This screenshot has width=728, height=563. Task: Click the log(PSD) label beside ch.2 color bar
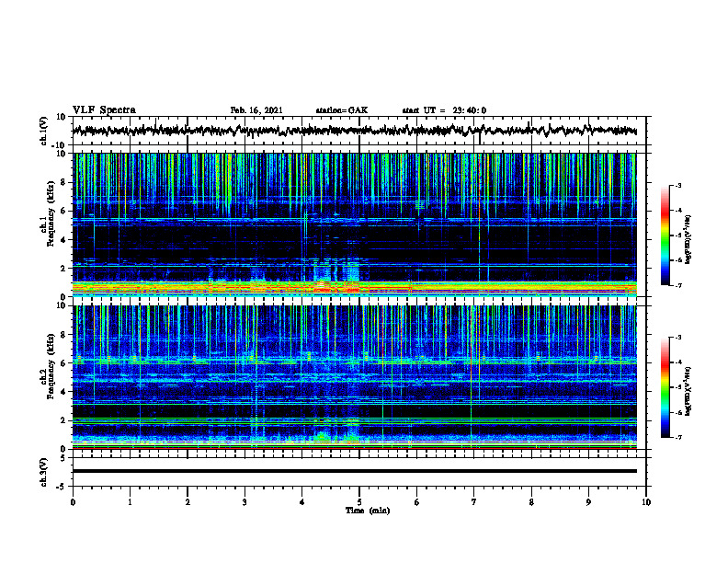[x=688, y=391]
